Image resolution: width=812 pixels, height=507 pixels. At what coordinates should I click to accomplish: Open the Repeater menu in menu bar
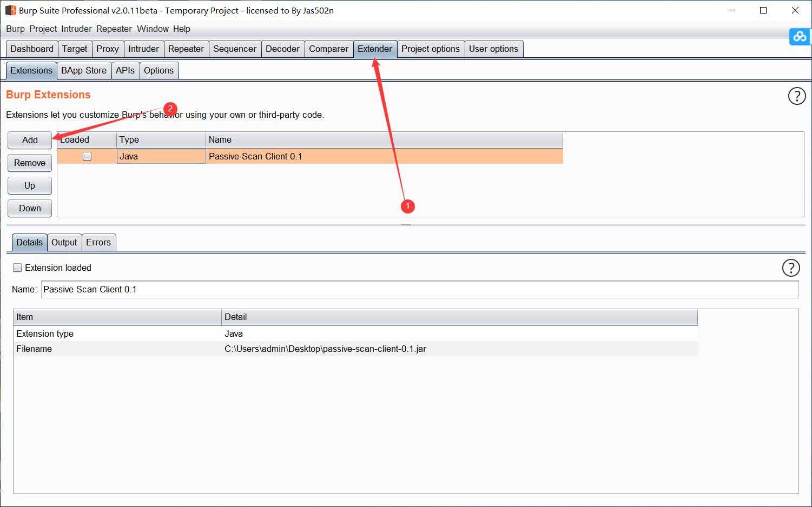114,29
